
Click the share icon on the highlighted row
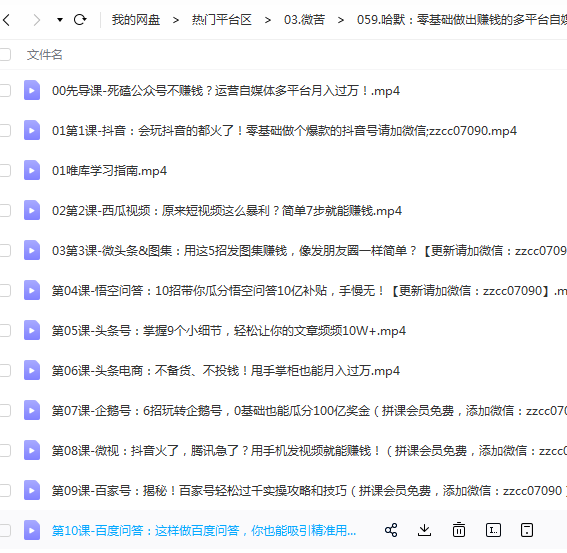tap(391, 530)
